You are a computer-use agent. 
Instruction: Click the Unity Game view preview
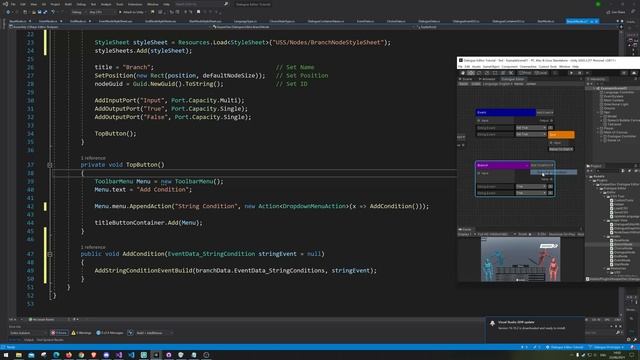pyautogui.click(x=520, y=259)
